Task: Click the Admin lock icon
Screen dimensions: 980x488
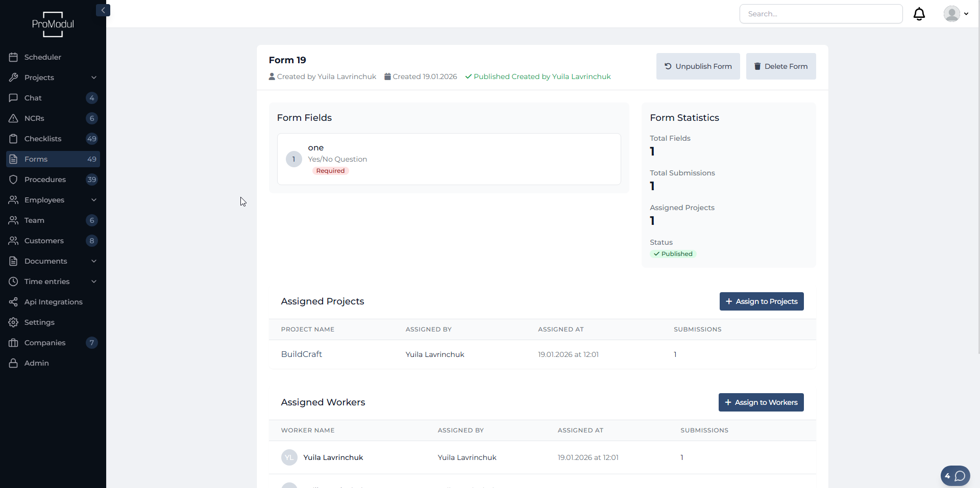Action: [13, 363]
